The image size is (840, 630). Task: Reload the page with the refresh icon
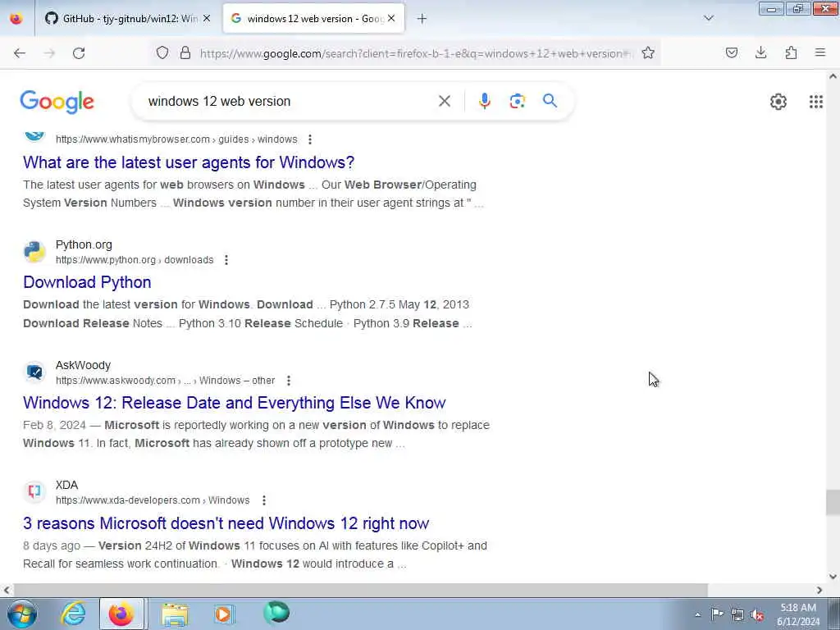pyautogui.click(x=79, y=53)
